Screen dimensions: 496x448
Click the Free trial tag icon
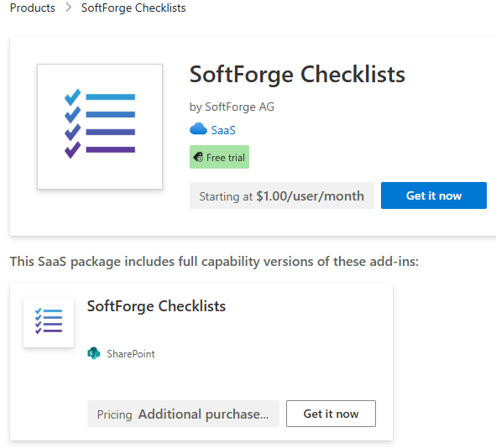pos(198,157)
